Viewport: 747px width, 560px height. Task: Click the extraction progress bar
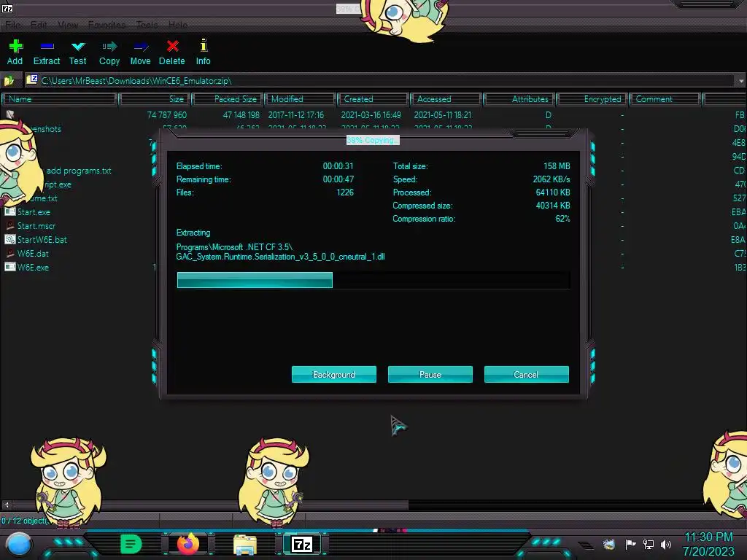373,280
